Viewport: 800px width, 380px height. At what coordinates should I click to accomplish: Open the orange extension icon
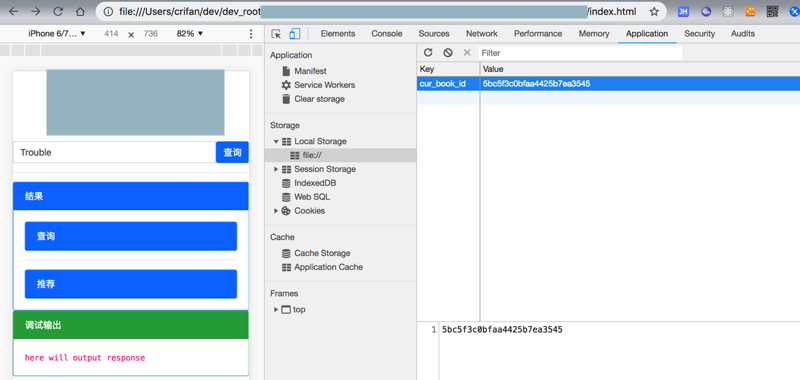click(750, 11)
